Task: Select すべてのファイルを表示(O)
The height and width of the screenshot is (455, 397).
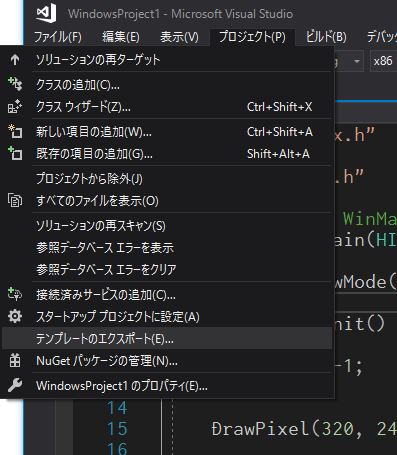Action: coord(167,201)
